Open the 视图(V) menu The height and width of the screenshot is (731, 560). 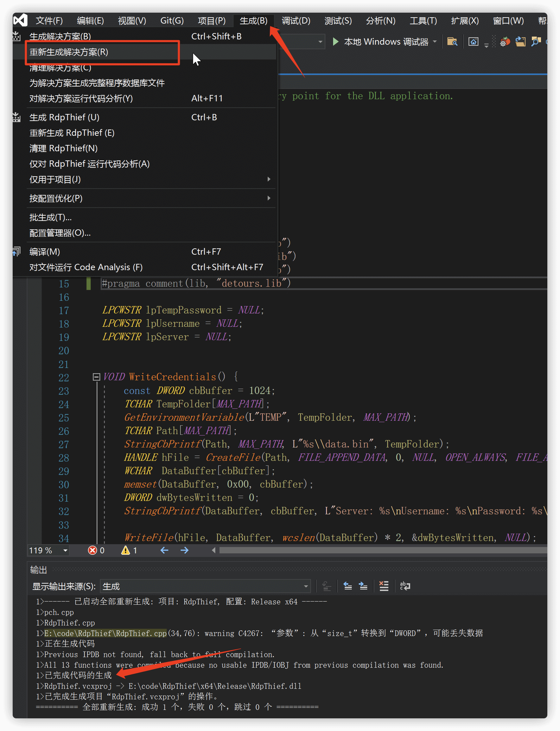tap(132, 21)
